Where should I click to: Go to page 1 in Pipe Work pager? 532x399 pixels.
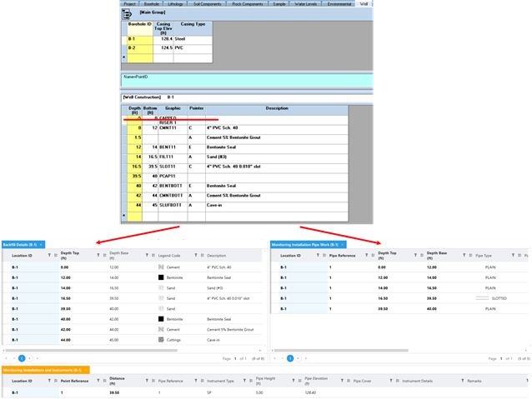click(290, 358)
